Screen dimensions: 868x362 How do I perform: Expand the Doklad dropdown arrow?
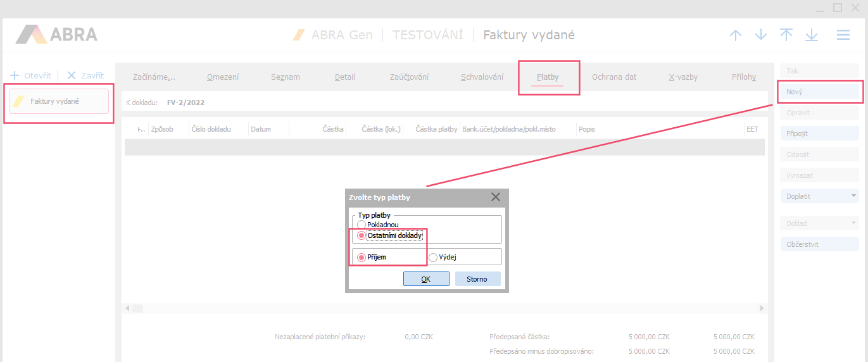(854, 223)
